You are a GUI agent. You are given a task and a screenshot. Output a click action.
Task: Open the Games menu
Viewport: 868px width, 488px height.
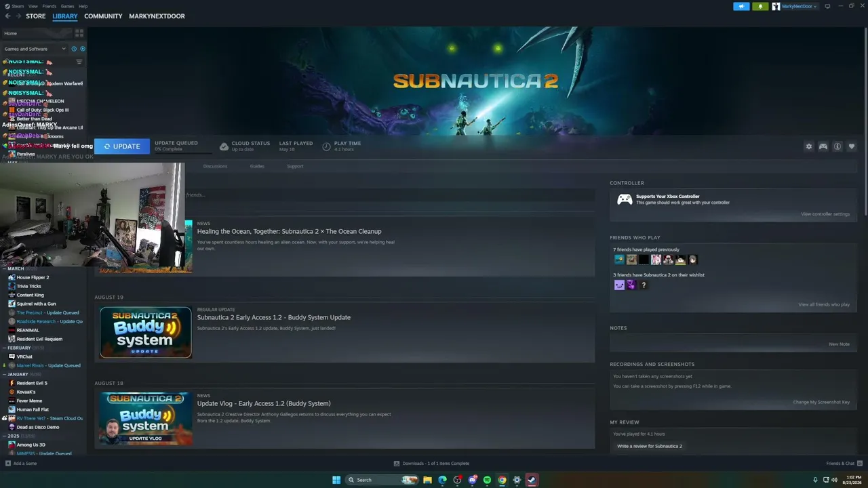click(67, 6)
